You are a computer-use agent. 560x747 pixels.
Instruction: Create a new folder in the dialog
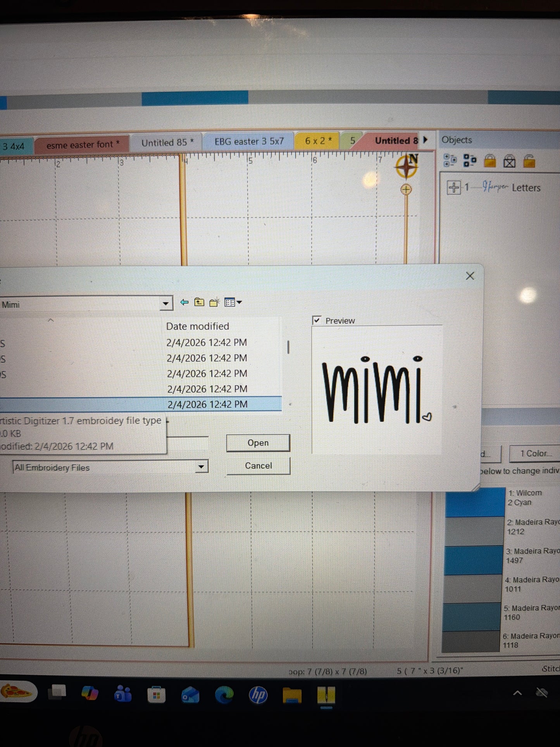click(x=214, y=302)
